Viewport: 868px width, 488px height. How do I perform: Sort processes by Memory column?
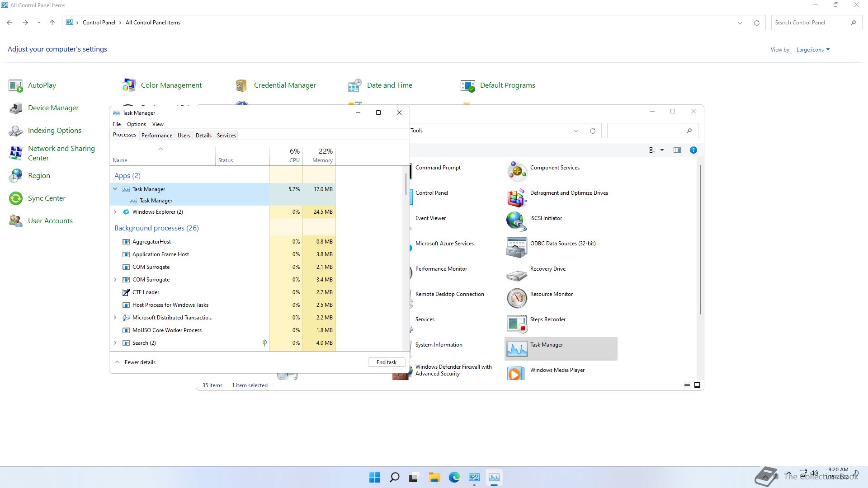point(319,155)
